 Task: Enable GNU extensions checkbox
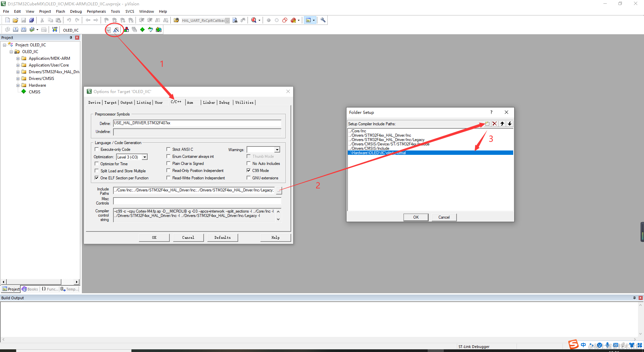(249, 178)
